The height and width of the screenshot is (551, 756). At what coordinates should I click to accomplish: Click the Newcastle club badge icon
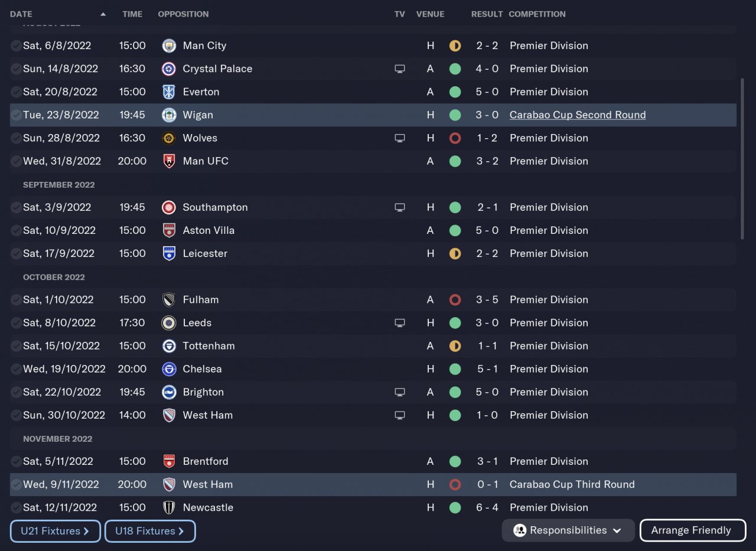169,507
